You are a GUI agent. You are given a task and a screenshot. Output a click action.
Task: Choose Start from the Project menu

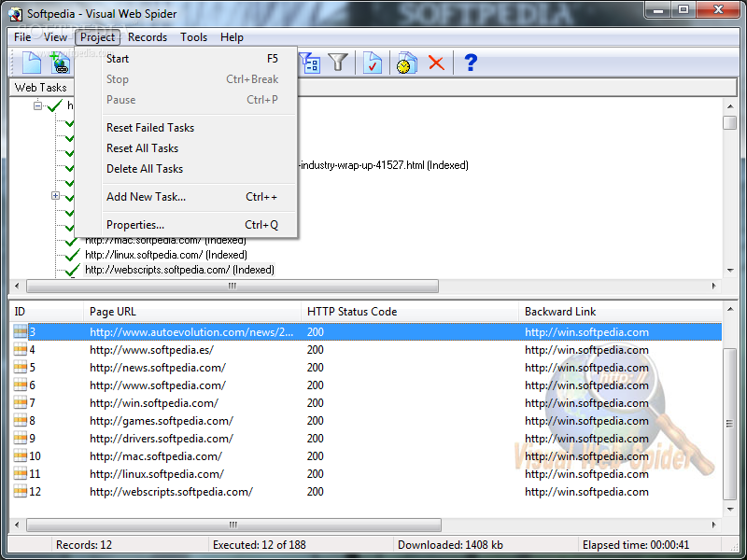coord(192,59)
